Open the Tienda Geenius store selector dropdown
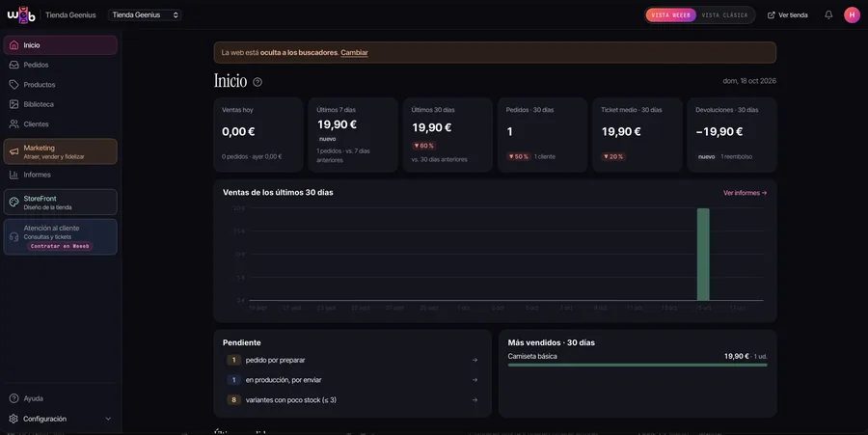This screenshot has width=868, height=435. pos(145,14)
